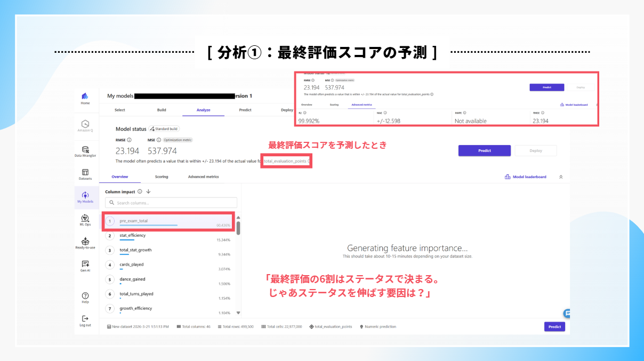Click the Total columns icon in status bar
The width and height of the screenshot is (644, 361).
(179, 326)
